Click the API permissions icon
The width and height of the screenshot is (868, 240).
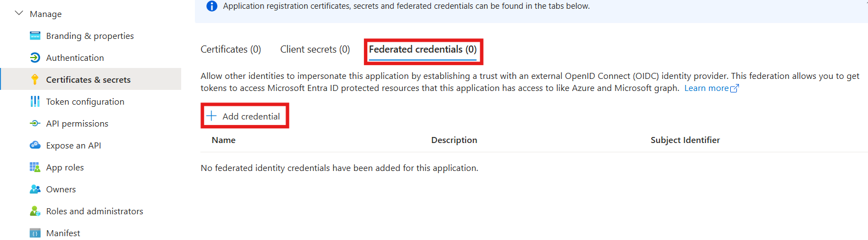[35, 123]
